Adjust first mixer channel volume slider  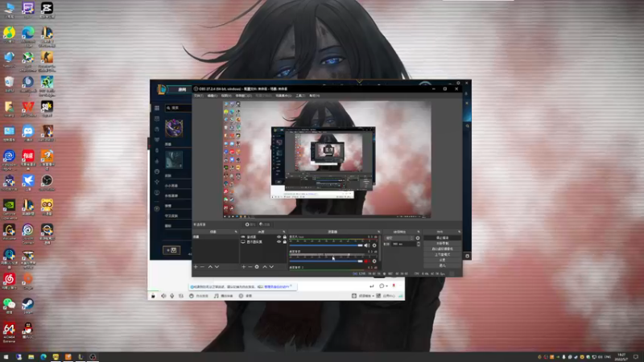[x=326, y=245]
